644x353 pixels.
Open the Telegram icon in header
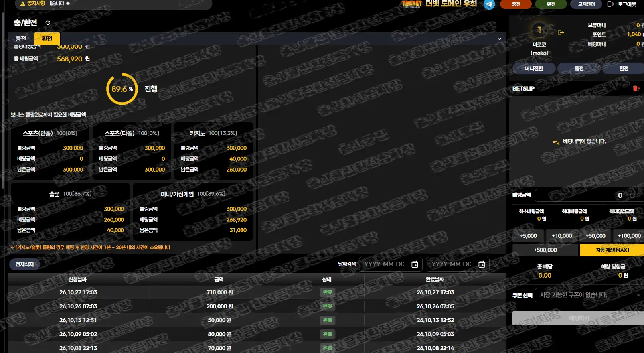[x=489, y=4]
